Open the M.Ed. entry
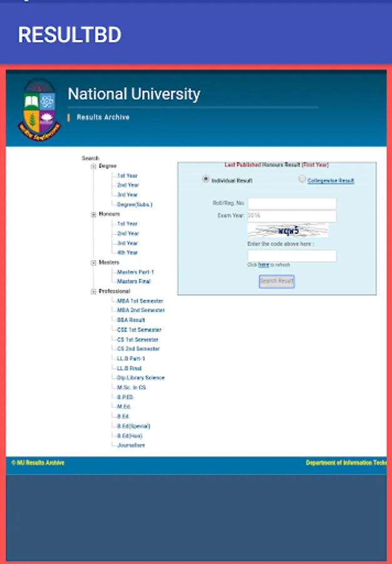 (124, 407)
